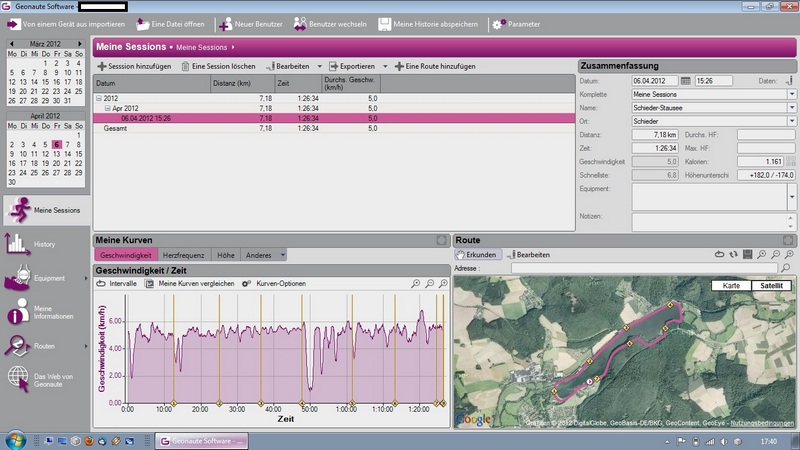Open the Meine Sessions sidebar icon
This screenshot has height=450, width=800.
click(18, 210)
